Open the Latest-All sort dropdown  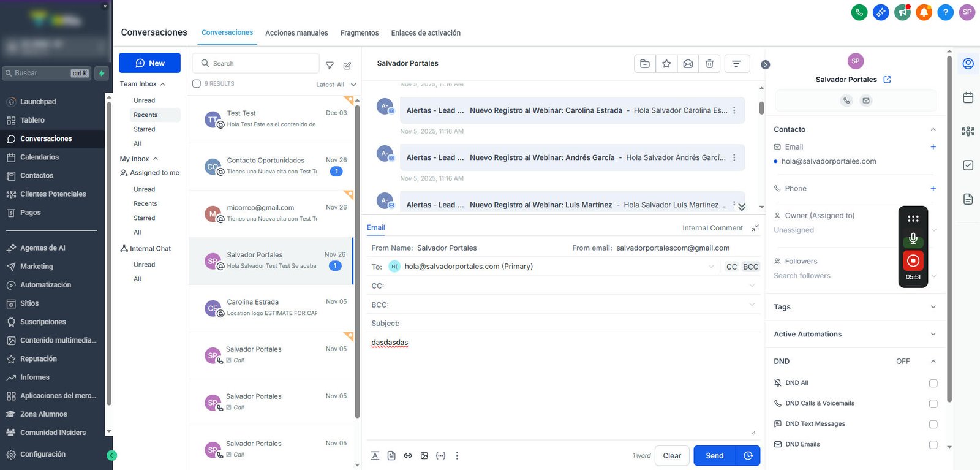[x=336, y=85]
